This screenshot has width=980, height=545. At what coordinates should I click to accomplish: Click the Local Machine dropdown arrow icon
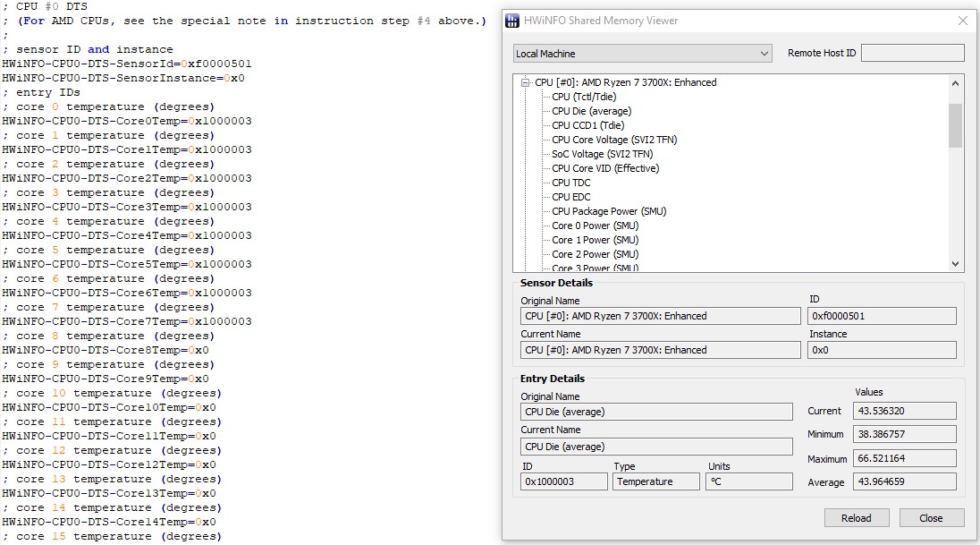765,53
